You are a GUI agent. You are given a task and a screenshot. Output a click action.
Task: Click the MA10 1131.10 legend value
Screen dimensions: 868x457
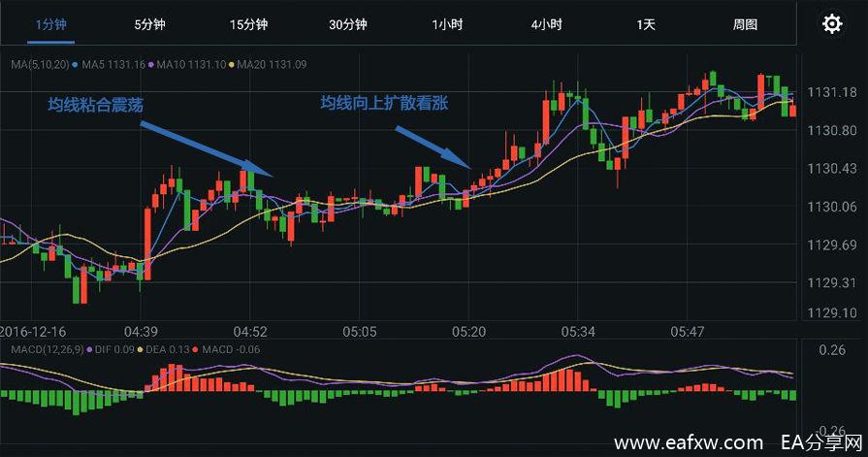[191, 65]
